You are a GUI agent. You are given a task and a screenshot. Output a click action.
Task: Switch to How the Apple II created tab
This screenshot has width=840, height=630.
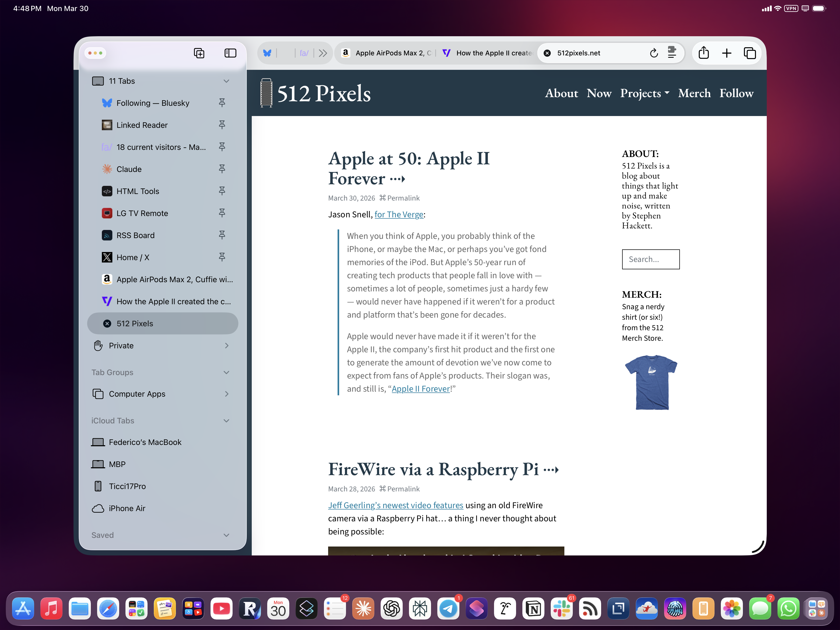(x=488, y=53)
